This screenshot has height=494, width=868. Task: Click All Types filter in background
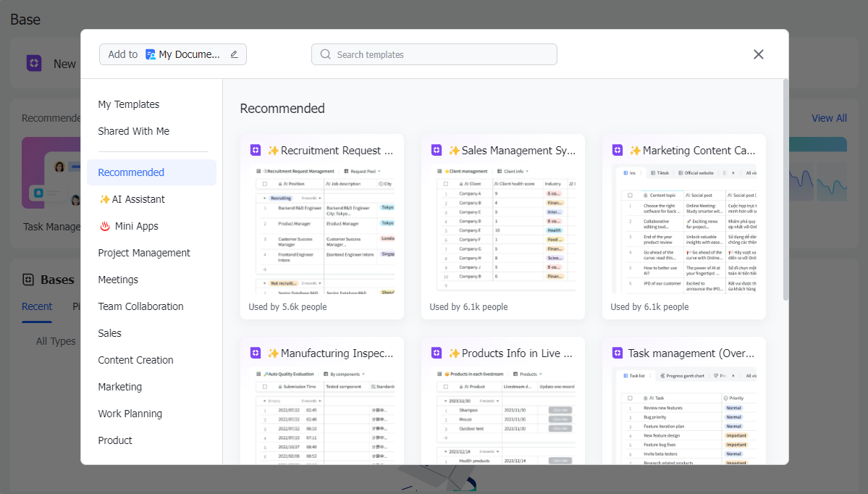56,341
